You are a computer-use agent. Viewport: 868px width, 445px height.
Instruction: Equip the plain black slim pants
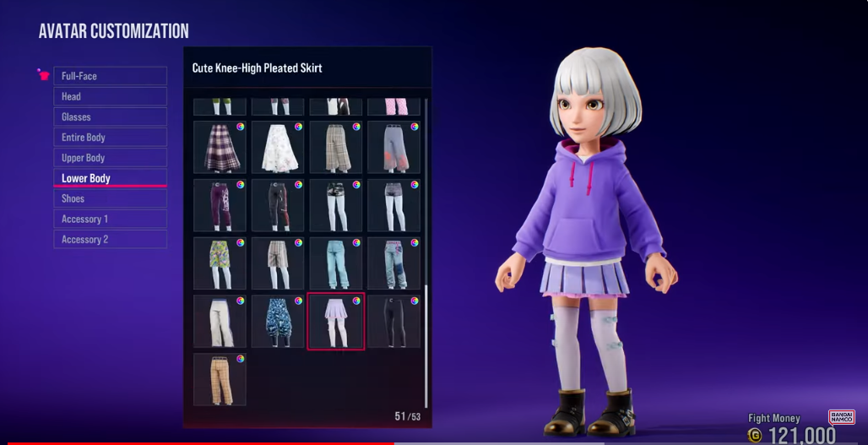[x=393, y=322]
